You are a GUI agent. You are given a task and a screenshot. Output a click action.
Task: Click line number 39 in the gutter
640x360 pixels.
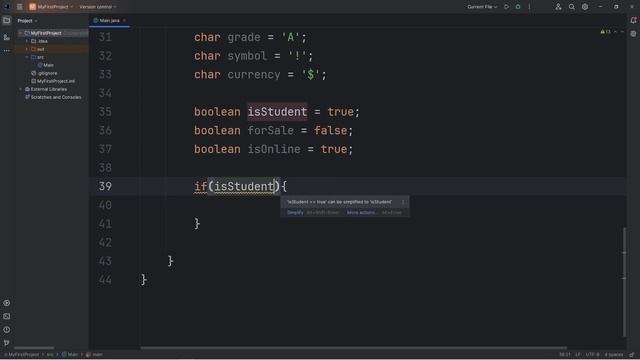click(105, 187)
